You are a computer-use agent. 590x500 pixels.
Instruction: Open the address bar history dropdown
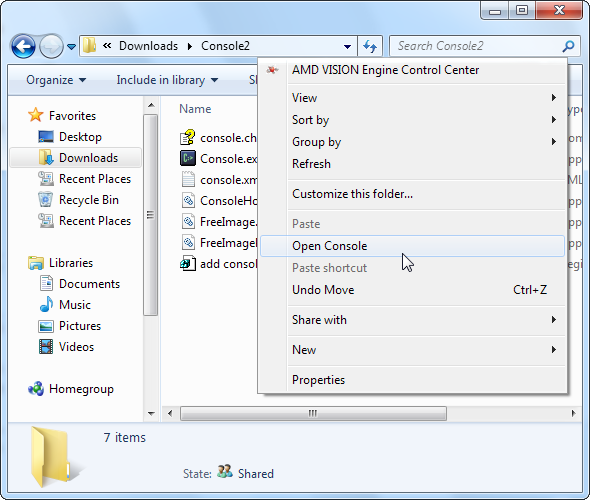347,47
